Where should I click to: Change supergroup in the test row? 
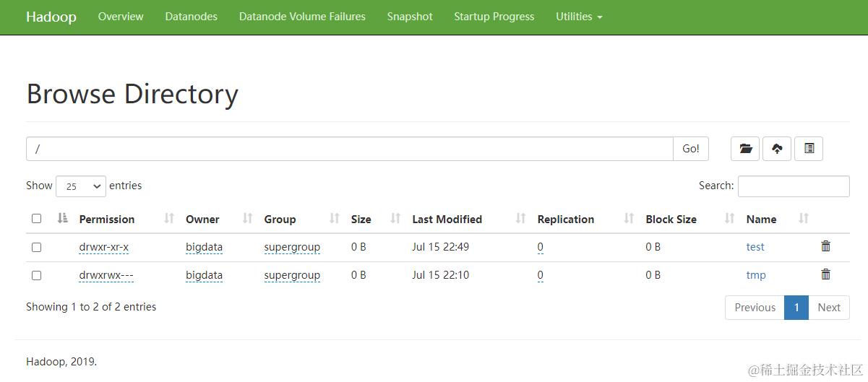tap(292, 247)
